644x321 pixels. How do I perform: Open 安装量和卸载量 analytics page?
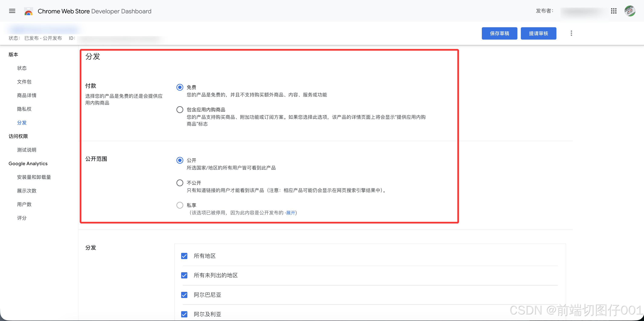point(34,177)
